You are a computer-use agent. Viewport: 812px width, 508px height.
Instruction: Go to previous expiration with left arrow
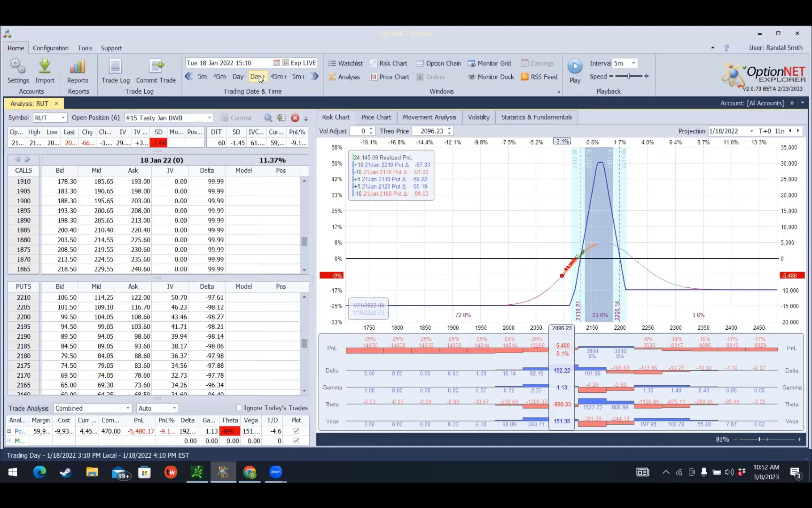[17, 159]
